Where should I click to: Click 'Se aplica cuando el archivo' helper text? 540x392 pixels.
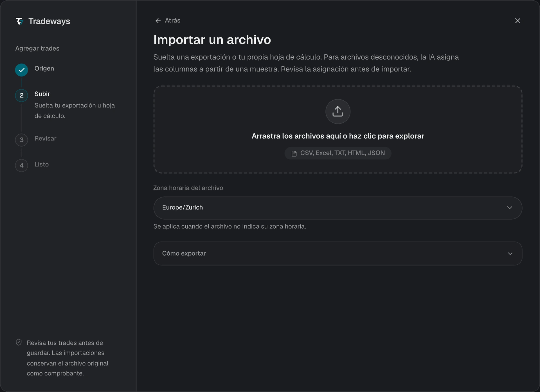[x=229, y=226]
